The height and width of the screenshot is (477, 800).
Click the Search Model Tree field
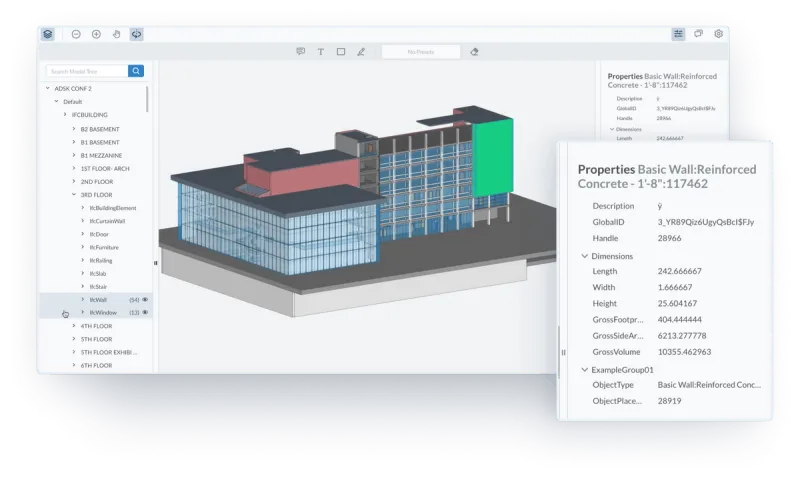[87, 71]
